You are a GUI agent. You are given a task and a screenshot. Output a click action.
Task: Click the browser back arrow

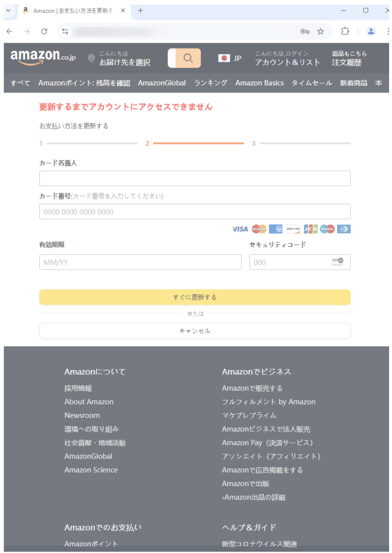pyautogui.click(x=9, y=31)
